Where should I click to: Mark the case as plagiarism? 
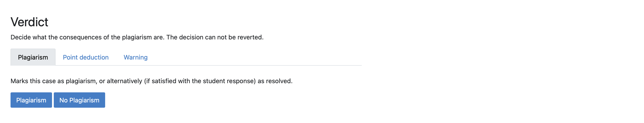pos(31,100)
